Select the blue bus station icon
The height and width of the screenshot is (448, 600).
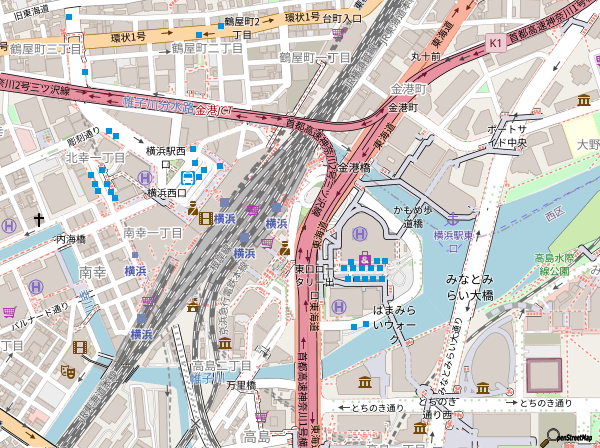point(188,173)
